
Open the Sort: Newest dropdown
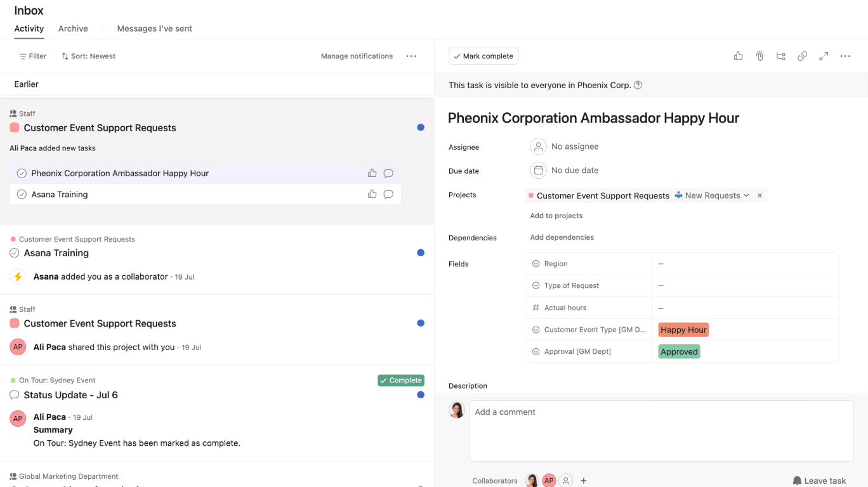tap(88, 56)
